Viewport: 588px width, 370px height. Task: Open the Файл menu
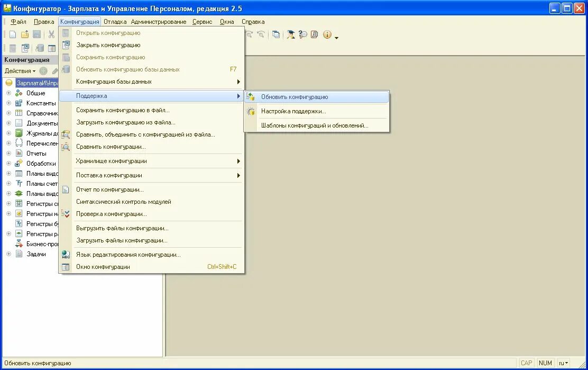pyautogui.click(x=19, y=22)
